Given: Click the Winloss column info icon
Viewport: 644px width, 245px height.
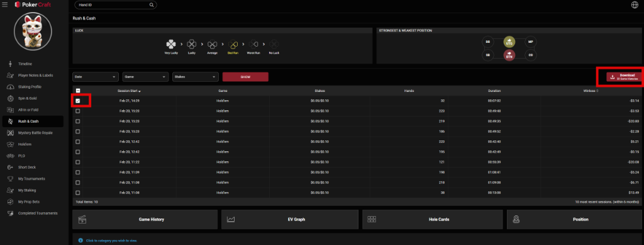Looking at the screenshot, I should [x=597, y=91].
